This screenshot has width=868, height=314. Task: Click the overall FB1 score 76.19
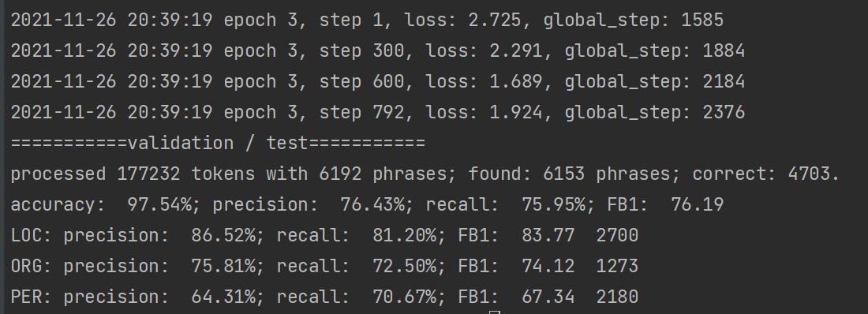[697, 205]
